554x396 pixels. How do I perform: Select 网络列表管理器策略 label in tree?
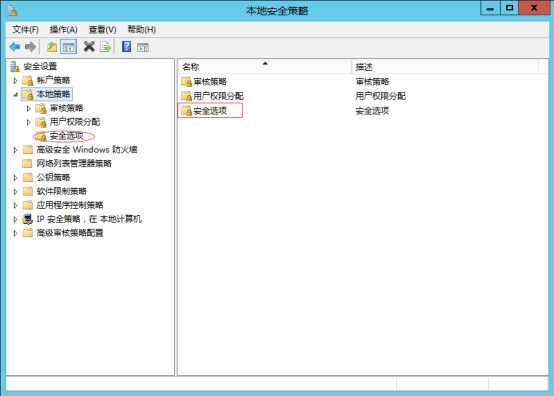click(x=74, y=163)
